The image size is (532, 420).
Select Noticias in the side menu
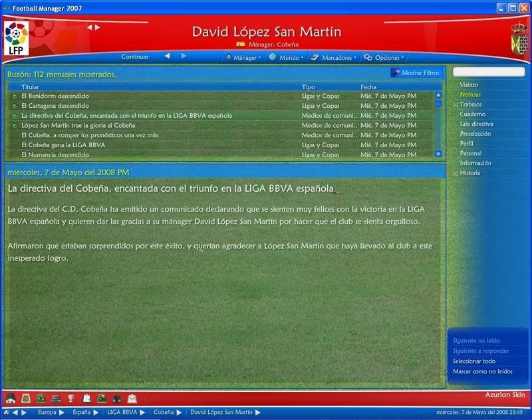[x=470, y=95]
